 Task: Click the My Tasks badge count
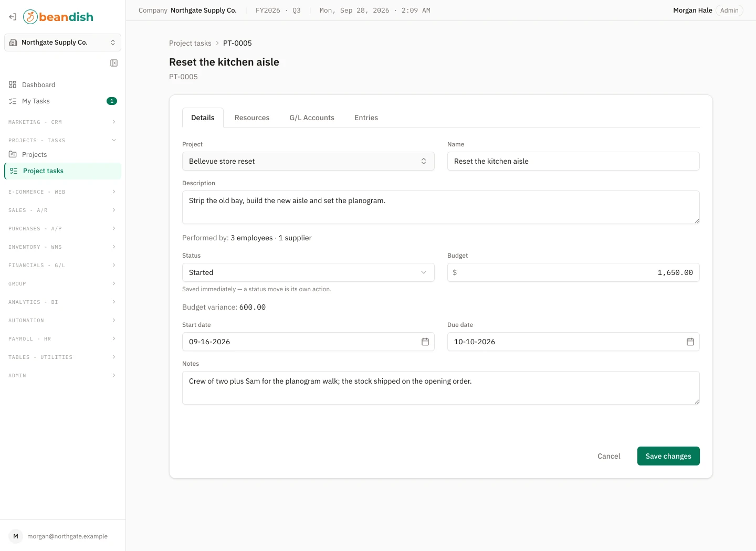coord(112,101)
